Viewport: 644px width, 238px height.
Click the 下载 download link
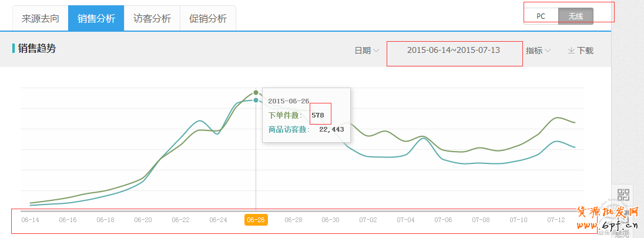(x=585, y=51)
